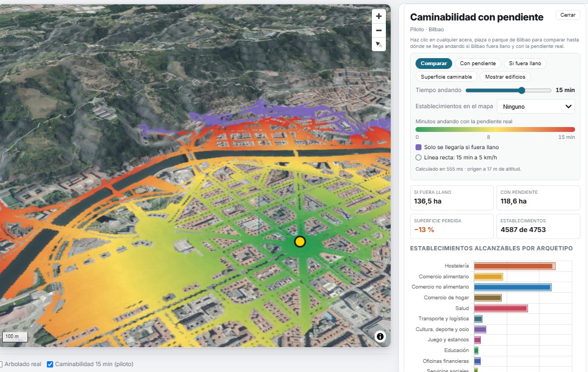Click the Comercio no alimentario bar
The image size is (588, 372).
pyautogui.click(x=513, y=287)
